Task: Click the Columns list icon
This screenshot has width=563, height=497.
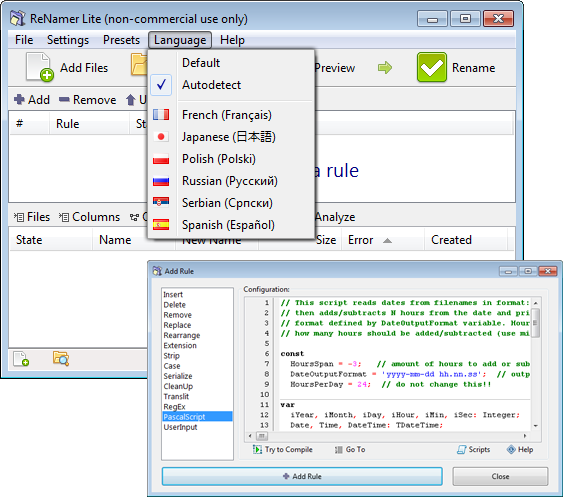Action: [x=64, y=217]
